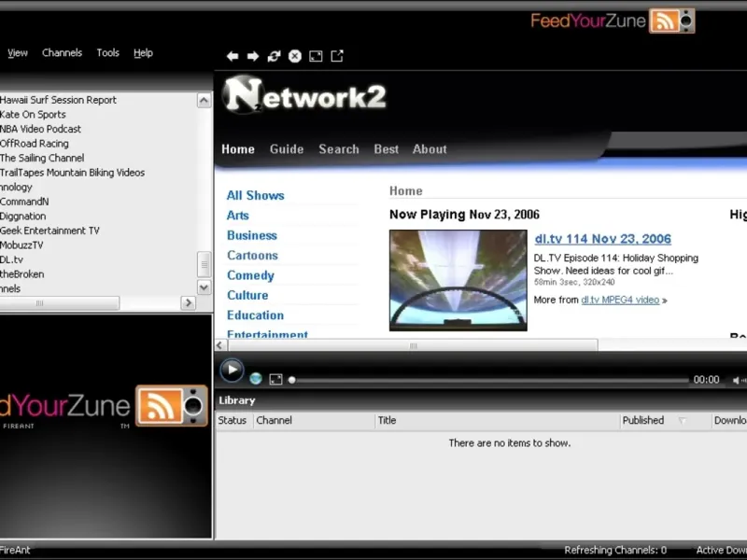
Task: Open the Best tab on Network2
Action: (386, 149)
